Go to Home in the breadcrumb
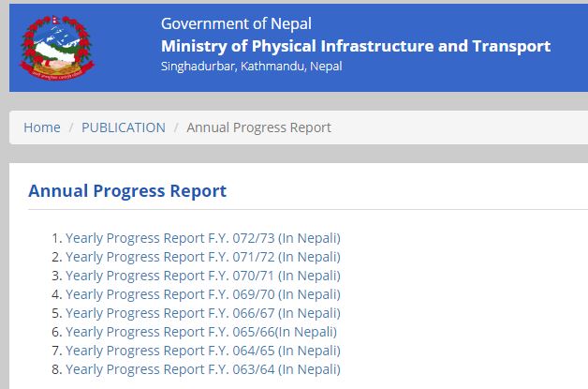588x389 pixels. [42, 127]
